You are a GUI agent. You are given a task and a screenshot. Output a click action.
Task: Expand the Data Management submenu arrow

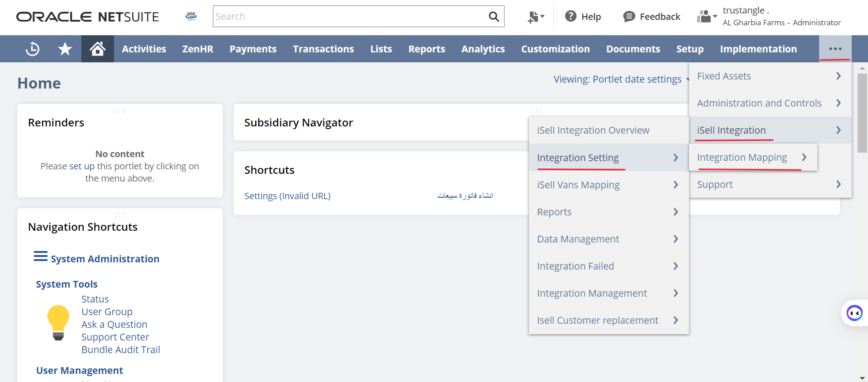[676, 239]
